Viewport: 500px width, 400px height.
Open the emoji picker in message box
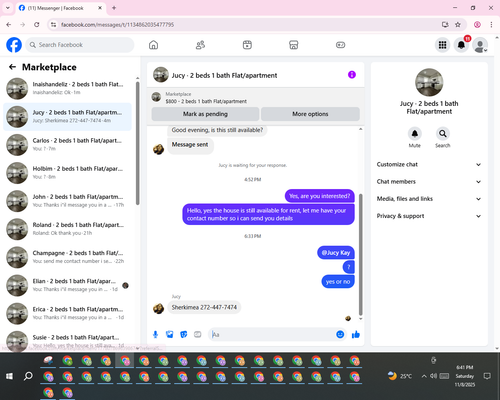click(x=340, y=334)
